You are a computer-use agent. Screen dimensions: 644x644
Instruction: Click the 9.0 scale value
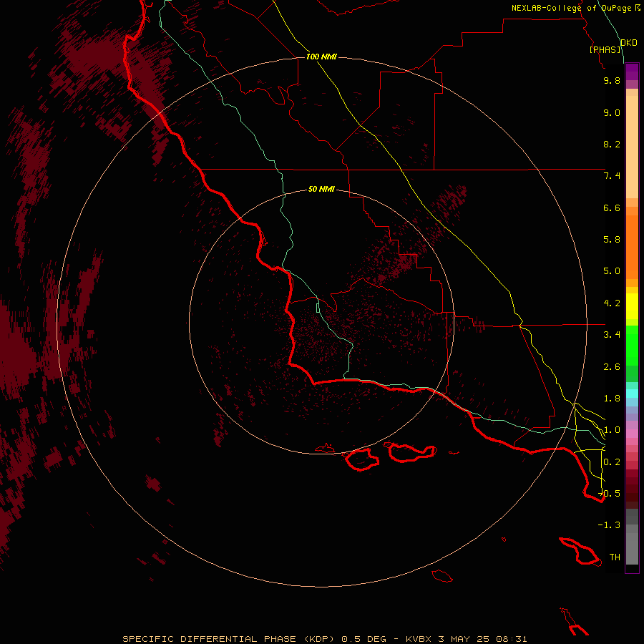point(612,112)
